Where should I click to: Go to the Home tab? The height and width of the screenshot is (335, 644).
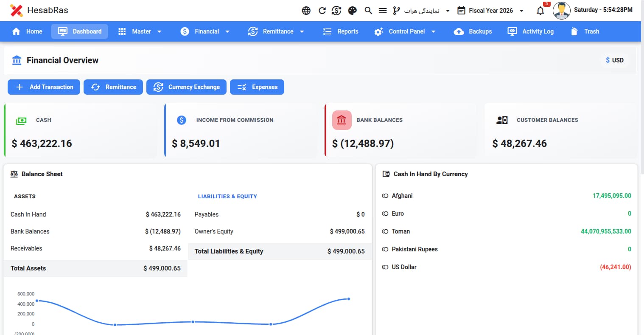(x=27, y=31)
